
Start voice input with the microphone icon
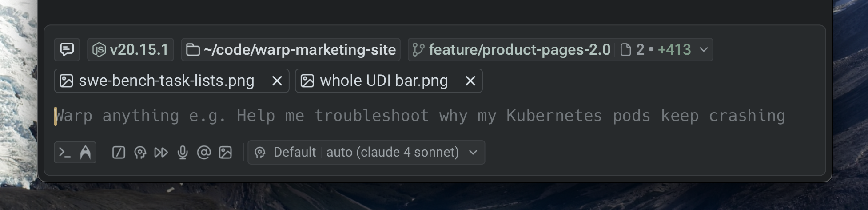point(183,153)
